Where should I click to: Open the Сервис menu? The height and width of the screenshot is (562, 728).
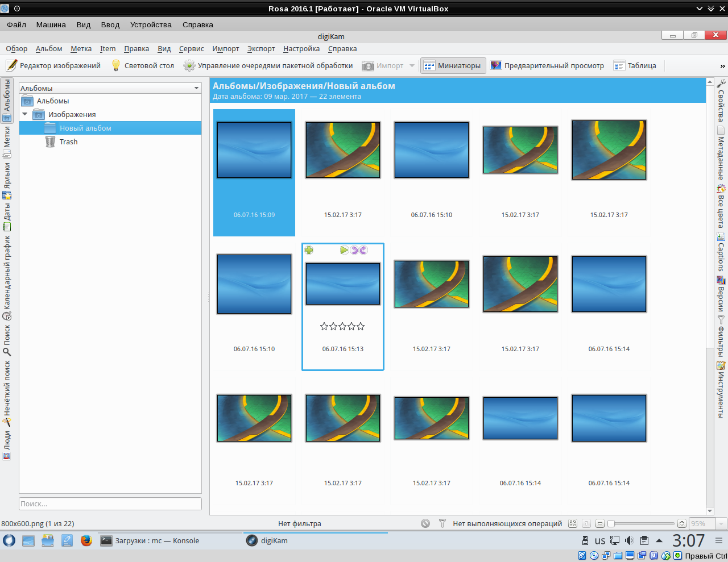pyautogui.click(x=191, y=49)
